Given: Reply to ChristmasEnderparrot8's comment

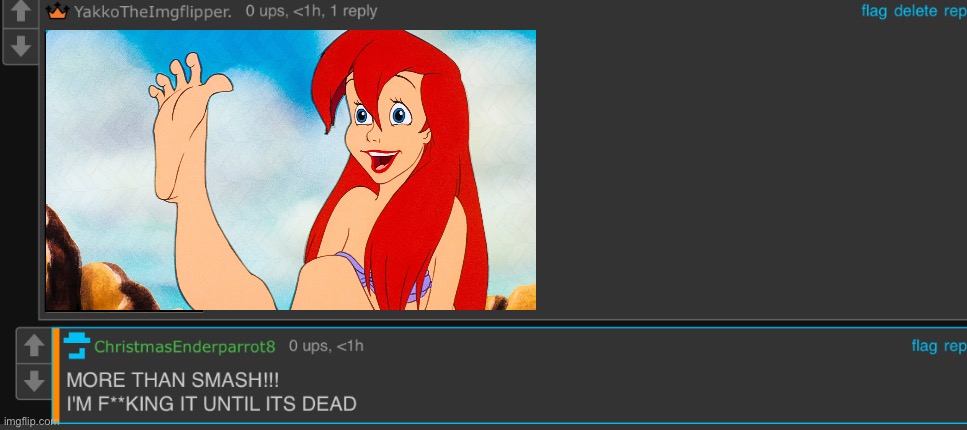Looking at the screenshot, I should [x=955, y=346].
